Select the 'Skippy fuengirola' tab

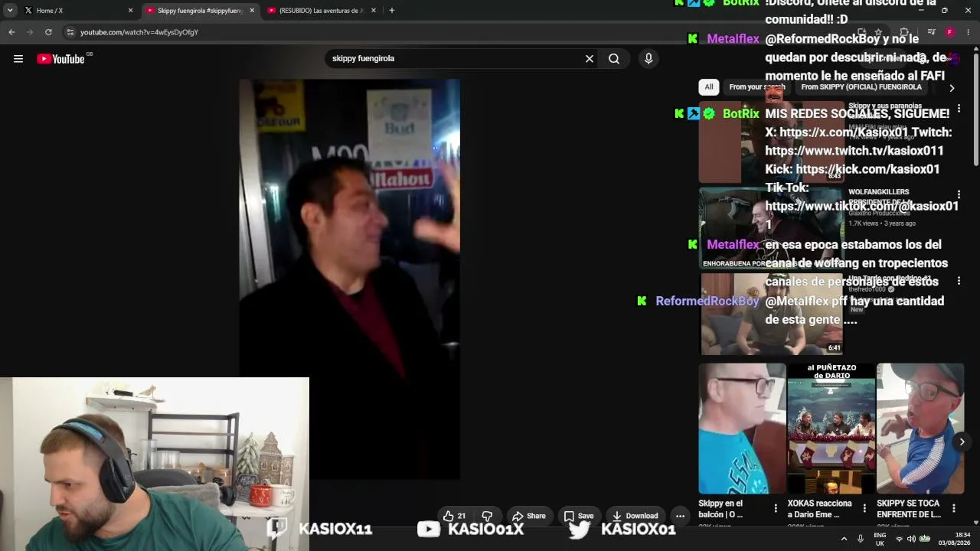pos(200,11)
